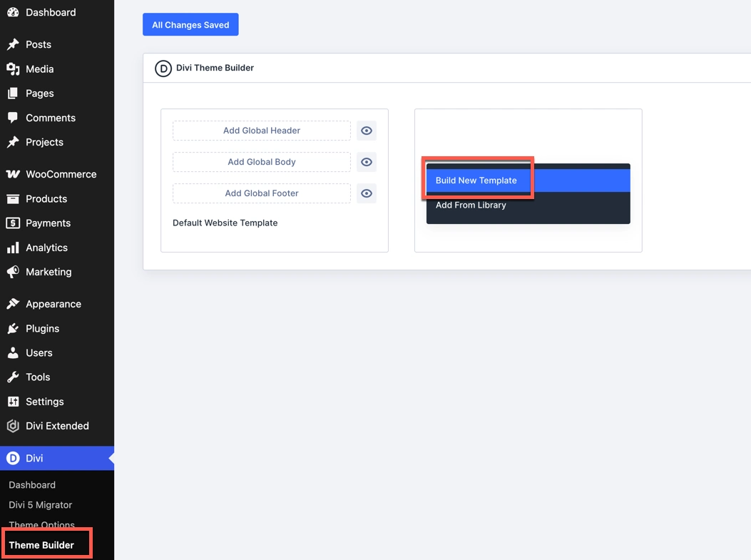Viewport: 751px width, 560px height.
Task: Click Default Website Template label
Action: tap(225, 223)
